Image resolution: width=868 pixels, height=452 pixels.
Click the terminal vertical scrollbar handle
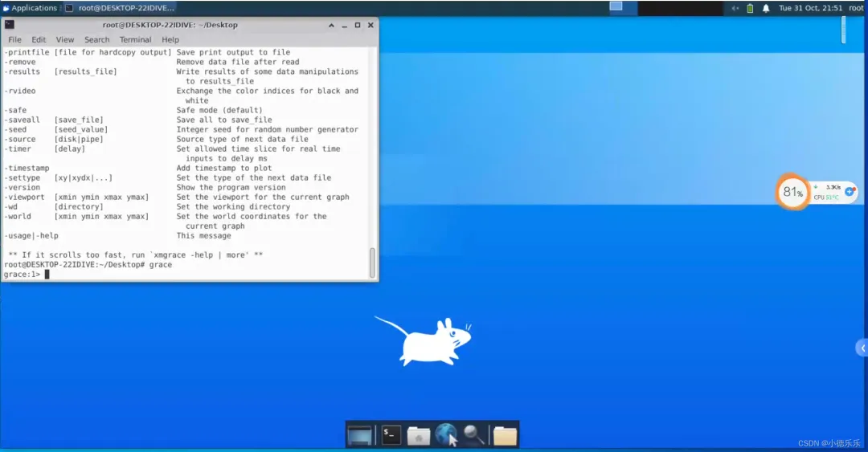372,263
